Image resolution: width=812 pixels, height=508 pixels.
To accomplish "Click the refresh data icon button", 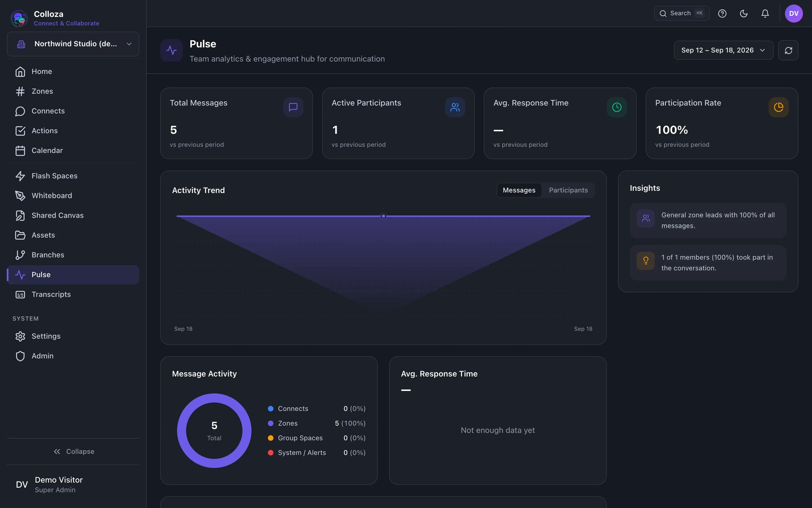I will pyautogui.click(x=788, y=51).
